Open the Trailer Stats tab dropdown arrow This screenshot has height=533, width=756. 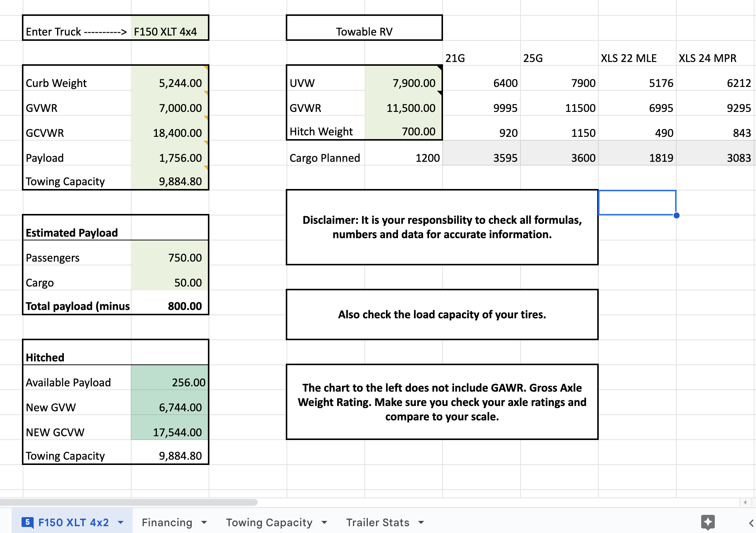click(421, 522)
